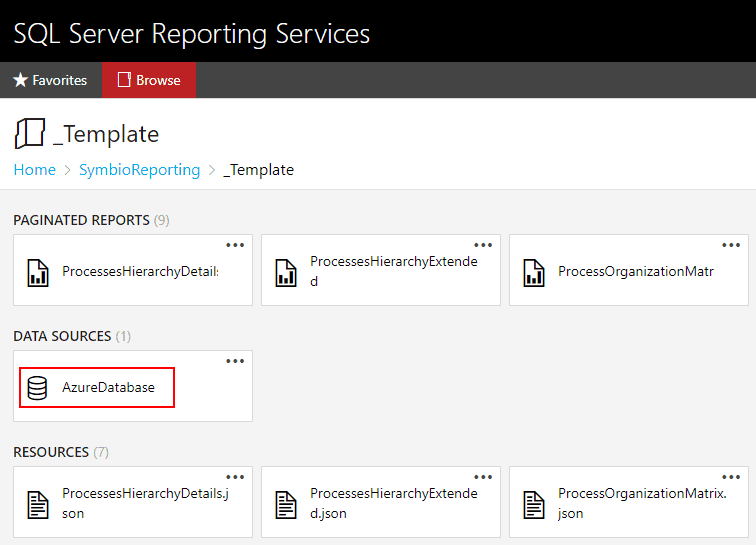The image size is (756, 545).
Task: Open the AzureDatabase data source
Action: click(x=108, y=387)
